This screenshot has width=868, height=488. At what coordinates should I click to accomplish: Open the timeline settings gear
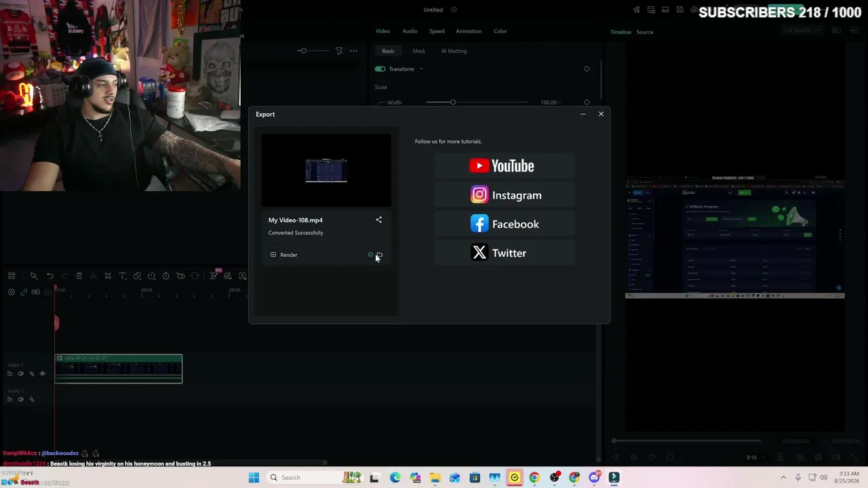coord(12,292)
